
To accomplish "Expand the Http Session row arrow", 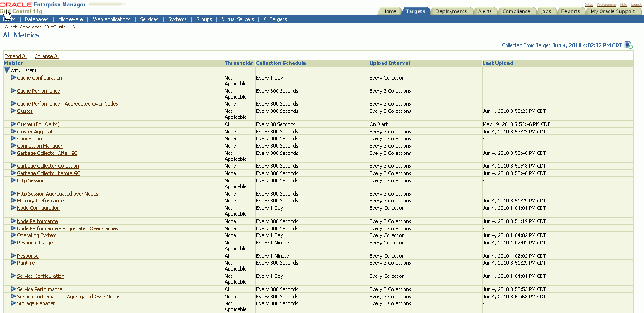I will coord(13,180).
